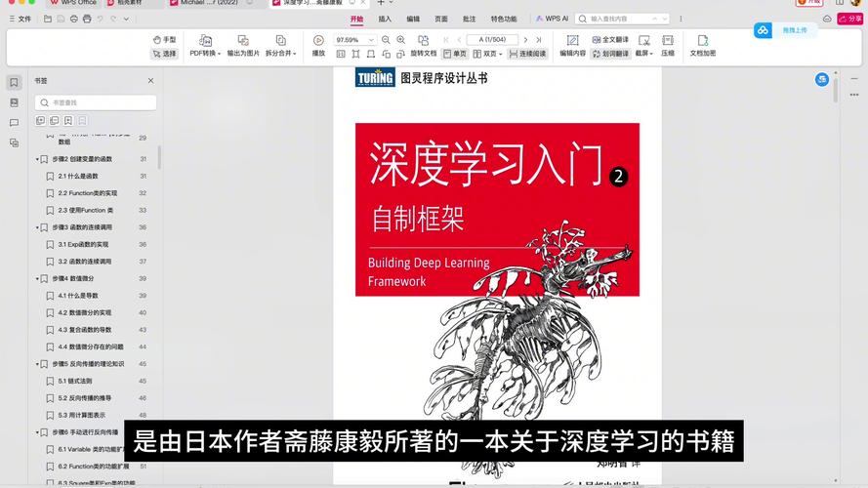868x488 pixels.
Task: Open bookmark 4.4 数值微分存在的问题
Action: pyautogui.click(x=91, y=346)
